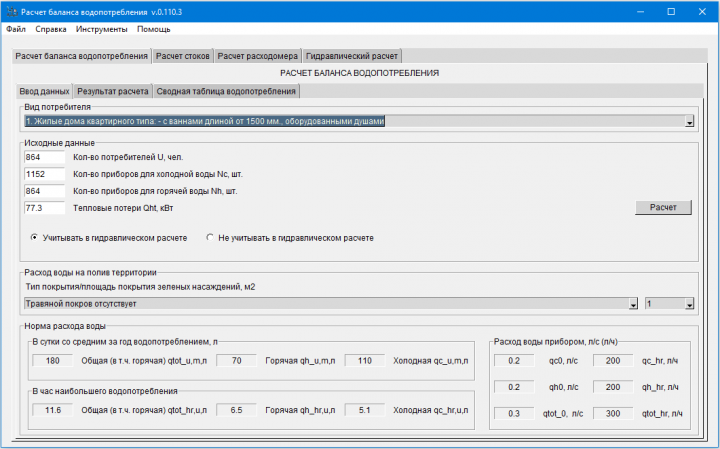Image resolution: width=720 pixels, height=449 pixels.
Task: Select Не учитывать в гидравлическом расчете radio
Action: [210, 238]
